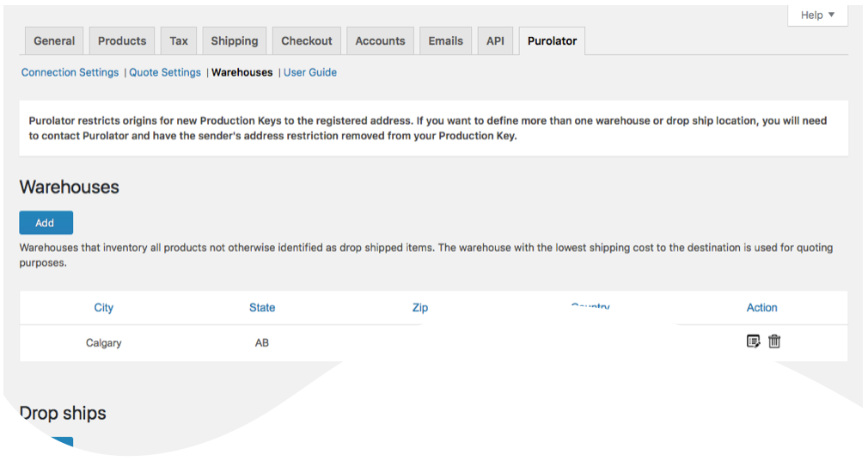The image size is (868, 461).
Task: Click the delete trash icon for Calgary
Action: click(774, 341)
